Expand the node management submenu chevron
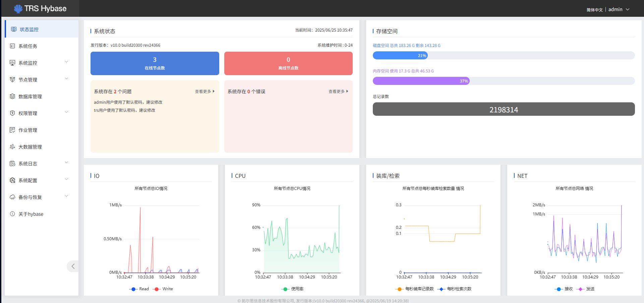Screen dimensions: 644x303 (66, 79)
